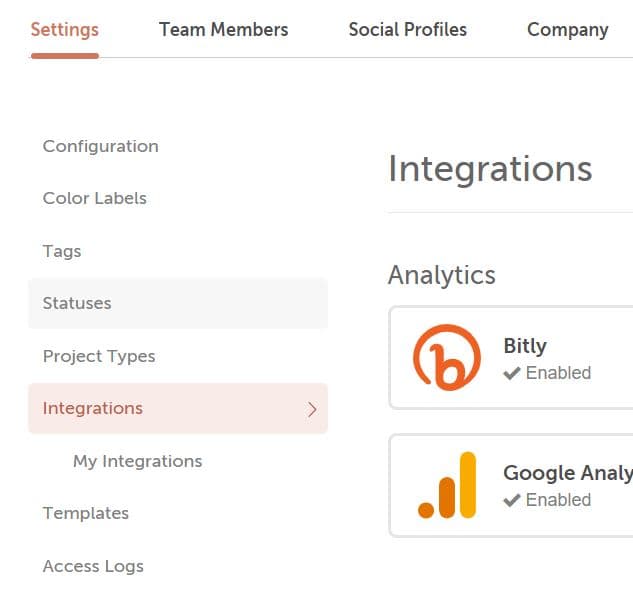Click the Google Analytics bar chart logo
This screenshot has height=601, width=633.
click(446, 485)
